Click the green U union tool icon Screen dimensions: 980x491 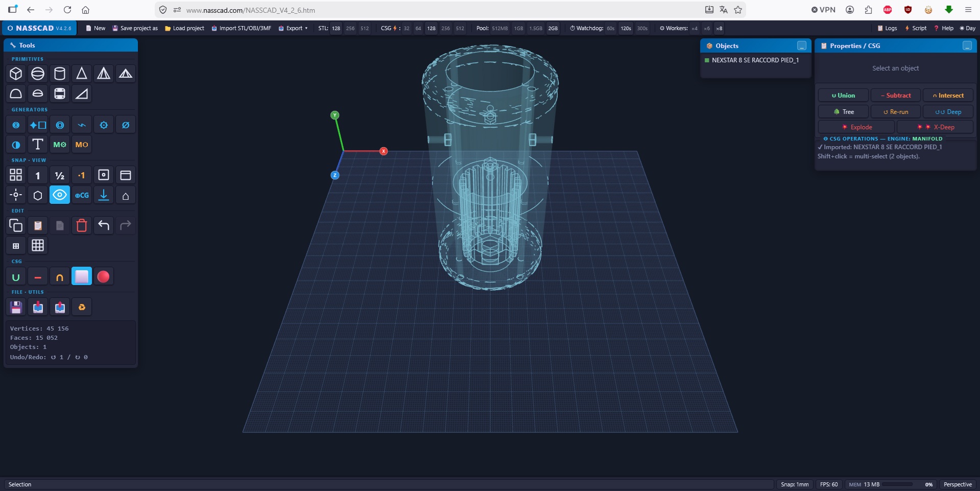tap(16, 277)
